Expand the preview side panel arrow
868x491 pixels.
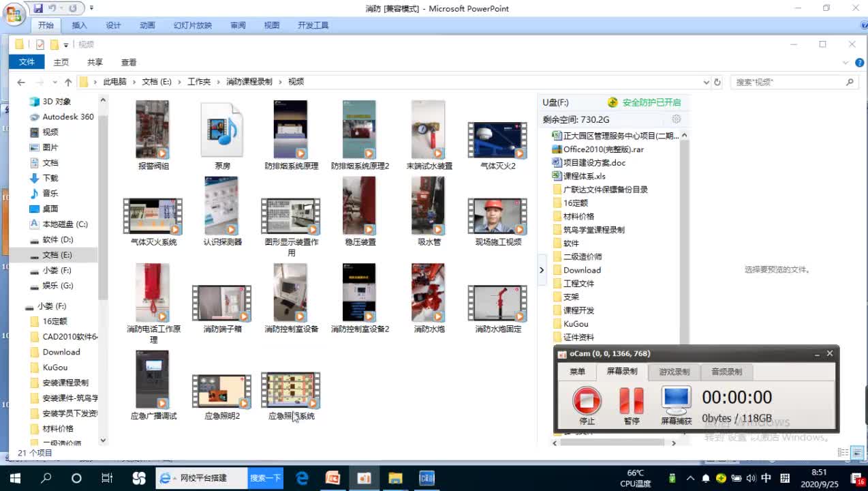pyautogui.click(x=542, y=270)
